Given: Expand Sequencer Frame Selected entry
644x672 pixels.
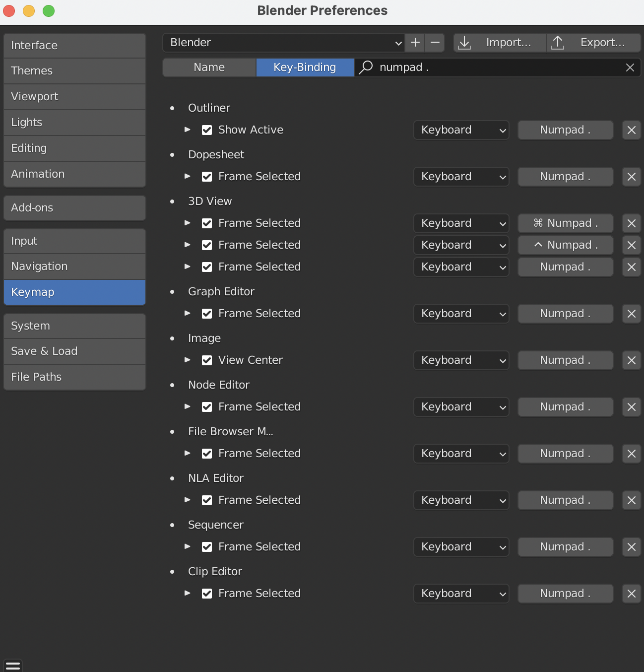Looking at the screenshot, I should click(x=188, y=546).
